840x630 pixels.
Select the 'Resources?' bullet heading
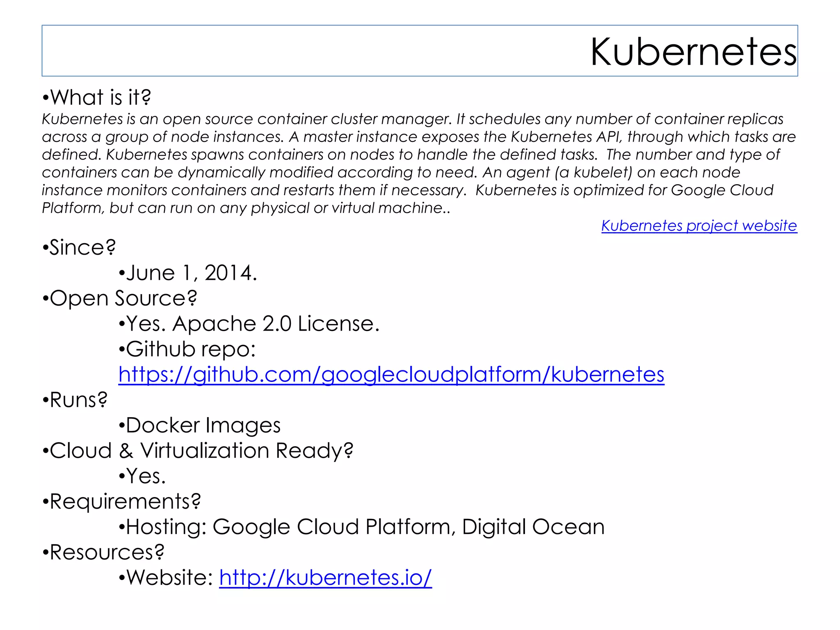(x=103, y=552)
